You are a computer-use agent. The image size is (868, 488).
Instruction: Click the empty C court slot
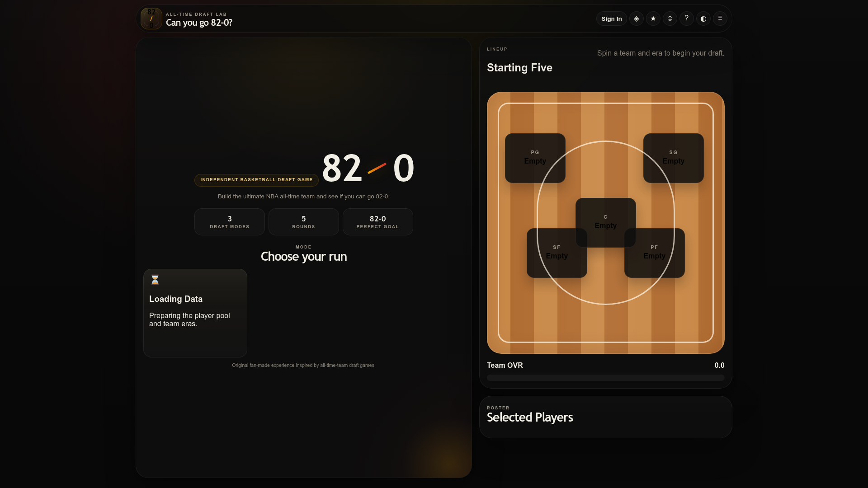click(x=606, y=222)
